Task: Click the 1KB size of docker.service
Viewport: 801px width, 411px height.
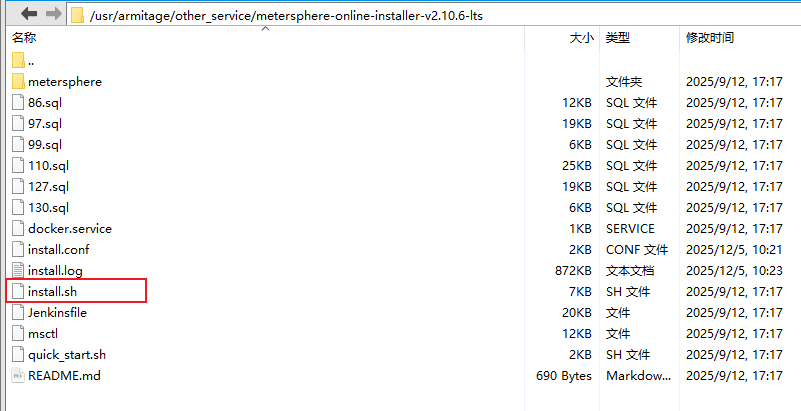Action: [580, 228]
